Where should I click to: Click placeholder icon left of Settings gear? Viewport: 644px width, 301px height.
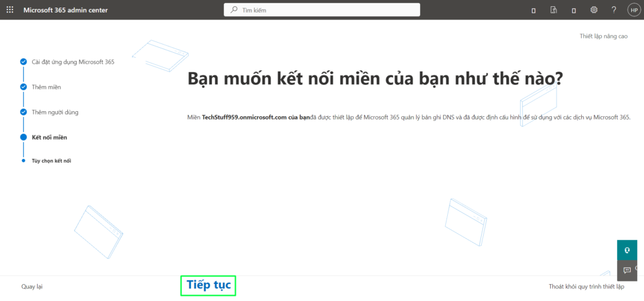coord(574,10)
